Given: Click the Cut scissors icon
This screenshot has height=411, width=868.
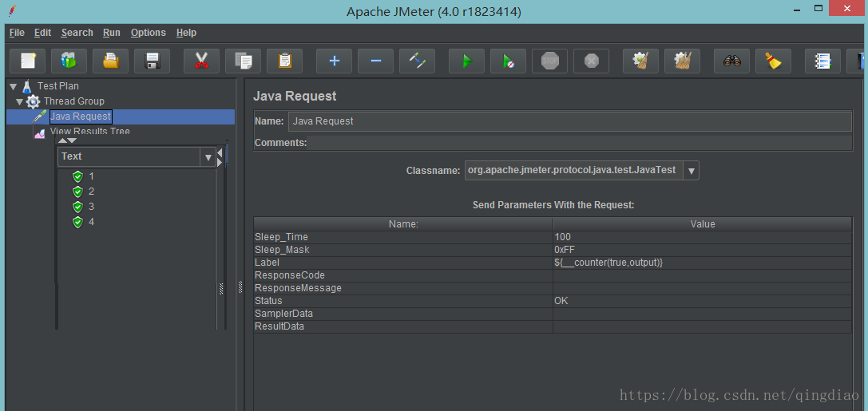Looking at the screenshot, I should [x=201, y=61].
